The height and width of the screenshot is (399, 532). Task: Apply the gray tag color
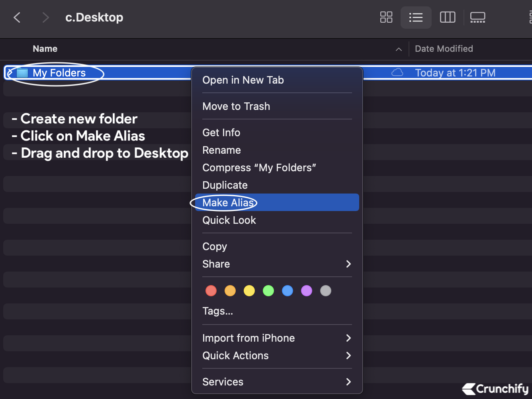[x=326, y=291]
